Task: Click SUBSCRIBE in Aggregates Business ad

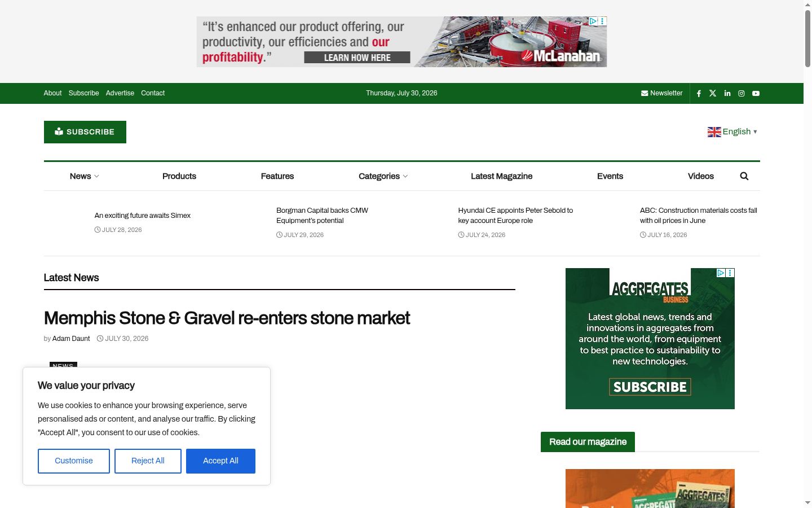Action: (x=650, y=387)
